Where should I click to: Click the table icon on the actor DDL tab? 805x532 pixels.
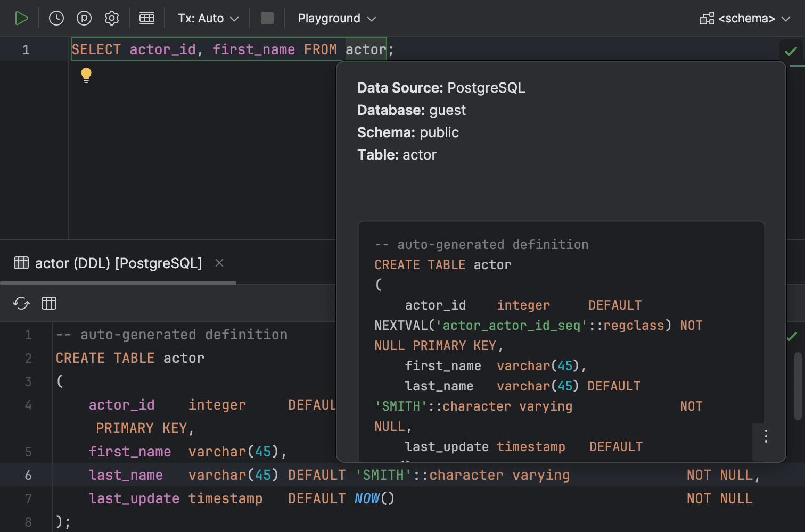pyautogui.click(x=21, y=263)
